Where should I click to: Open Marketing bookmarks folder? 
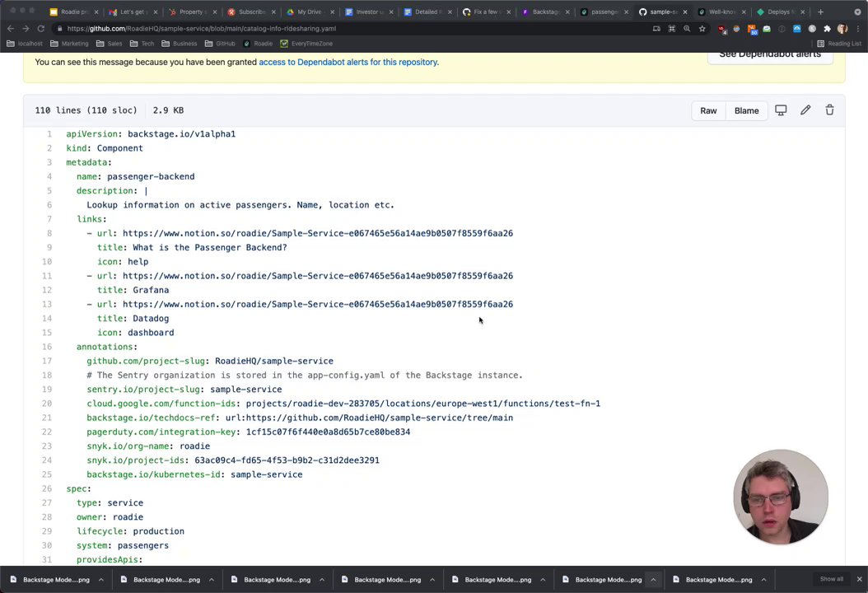69,44
